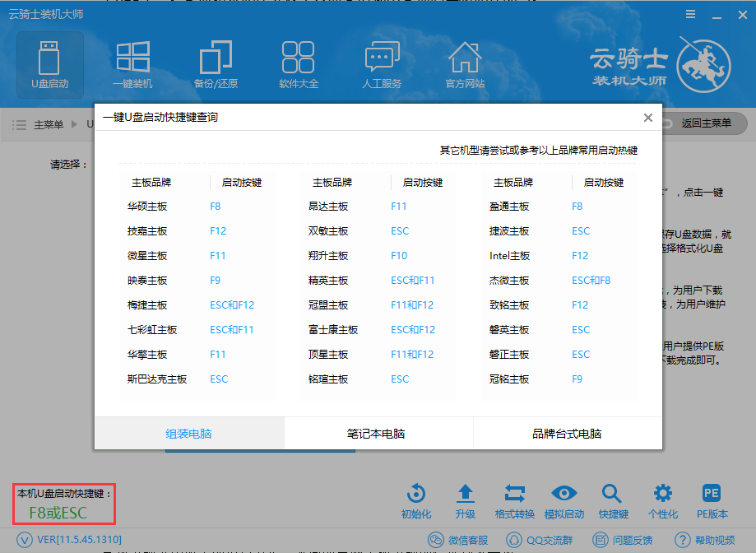Open the 格式转换 converter
Viewport: 756px width, 553px height.
coord(514,500)
